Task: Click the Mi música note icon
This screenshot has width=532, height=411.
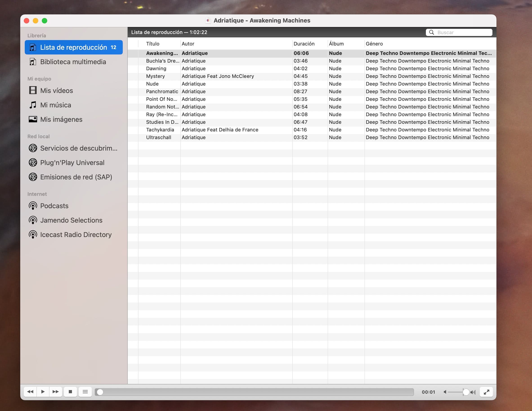Action: 33,105
